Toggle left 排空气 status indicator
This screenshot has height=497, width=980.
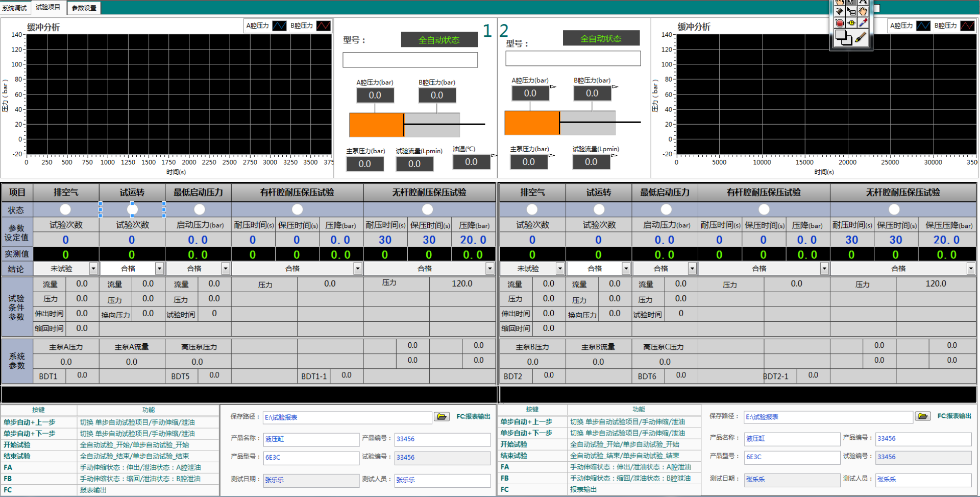[65, 209]
